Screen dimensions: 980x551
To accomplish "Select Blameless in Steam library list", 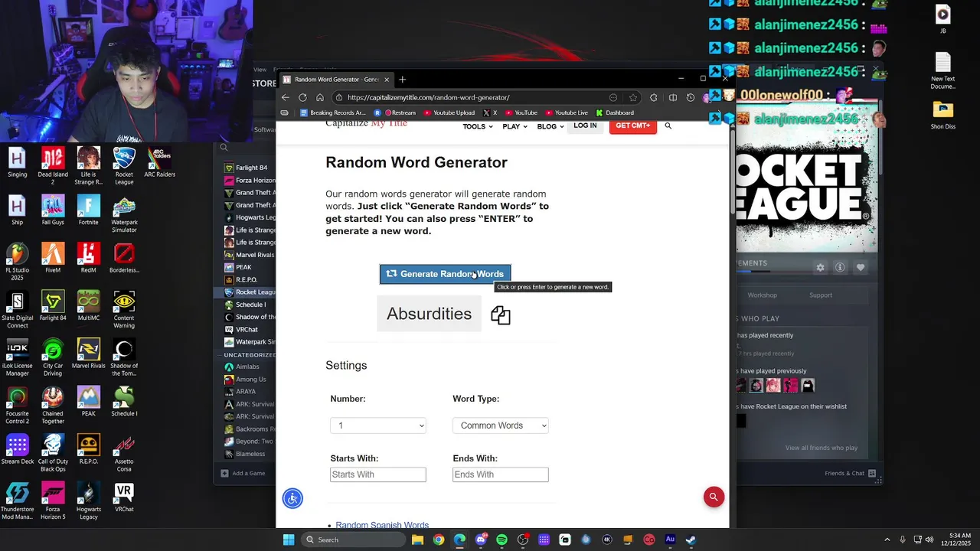I will pos(245,454).
